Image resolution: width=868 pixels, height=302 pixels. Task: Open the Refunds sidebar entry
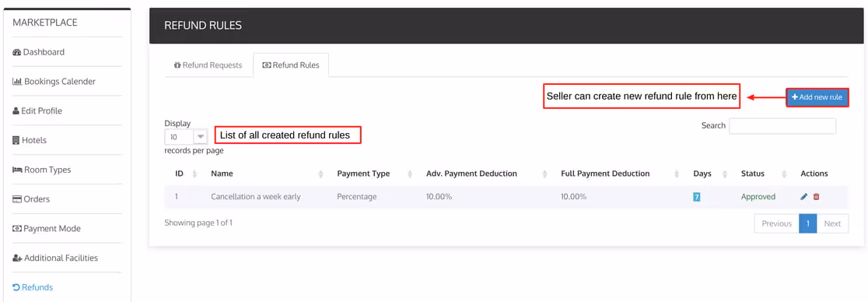(33, 287)
